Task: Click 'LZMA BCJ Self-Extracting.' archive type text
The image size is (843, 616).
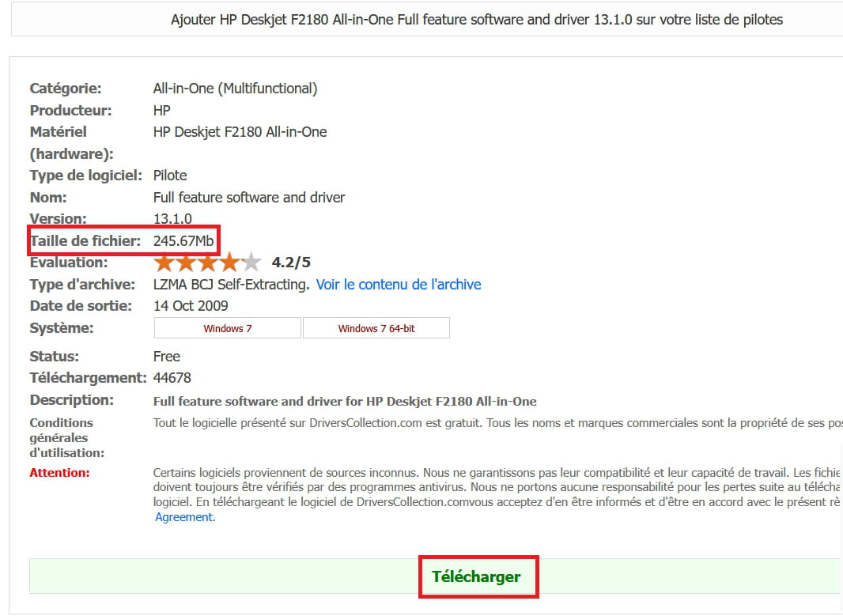Action: 231,285
